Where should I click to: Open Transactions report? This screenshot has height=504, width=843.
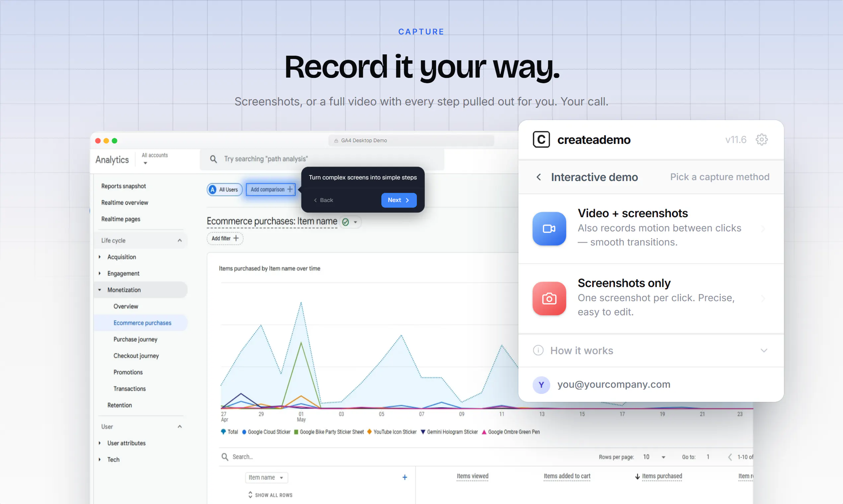coord(129,389)
